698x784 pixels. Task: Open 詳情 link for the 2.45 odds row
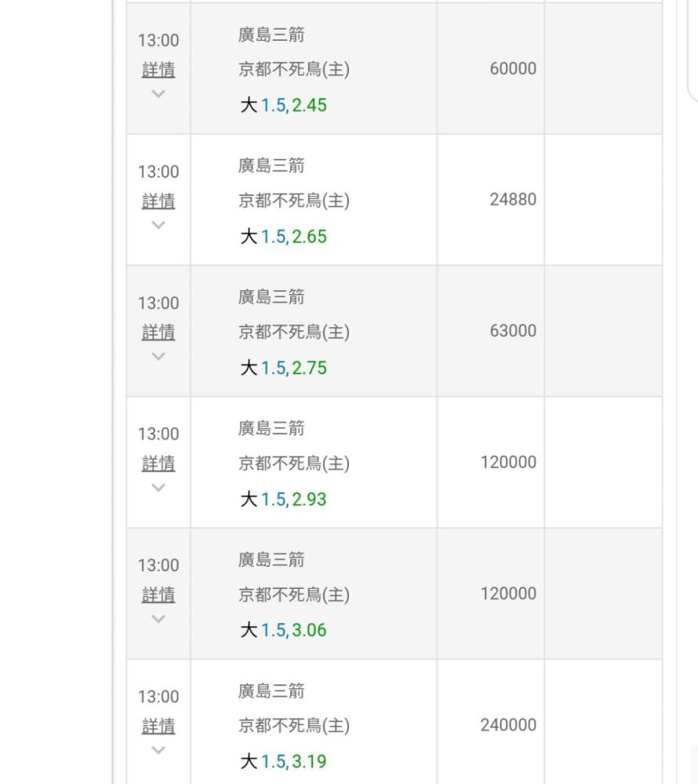click(x=158, y=70)
